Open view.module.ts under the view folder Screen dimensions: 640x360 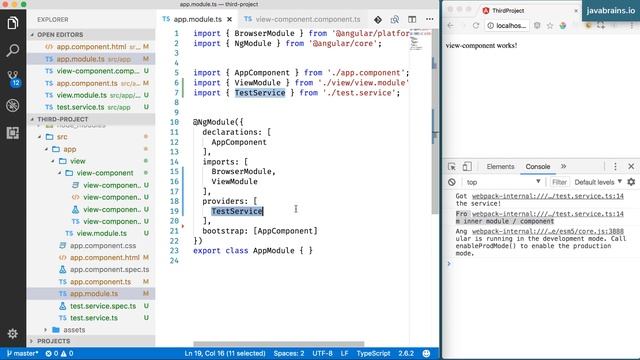(91, 233)
